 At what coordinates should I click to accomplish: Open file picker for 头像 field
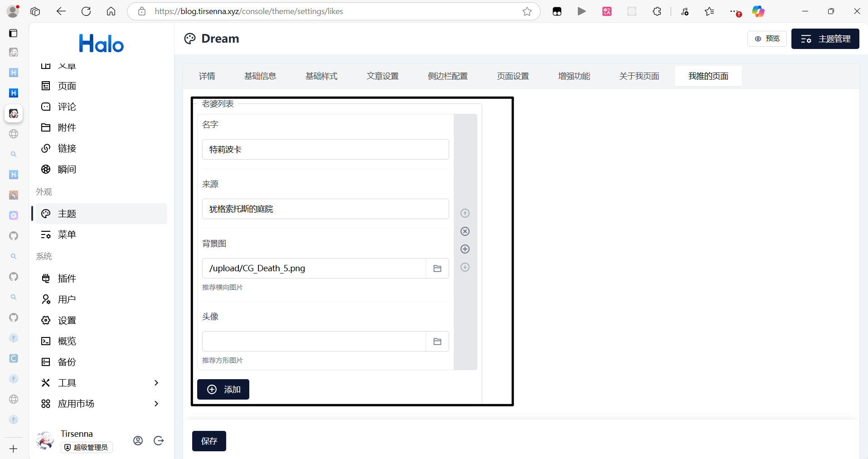437,342
